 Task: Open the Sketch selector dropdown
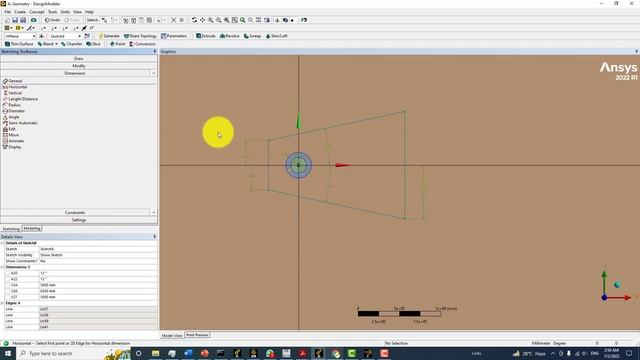(79, 36)
